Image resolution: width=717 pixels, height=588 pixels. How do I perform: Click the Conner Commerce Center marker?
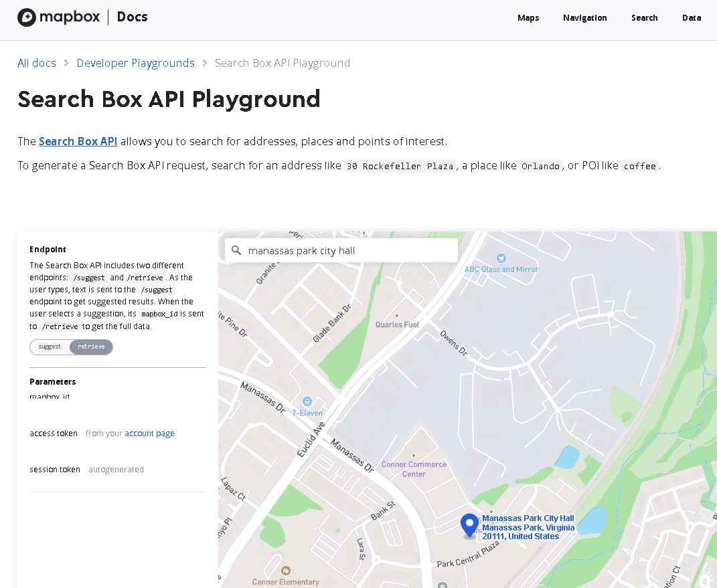coord(413,456)
